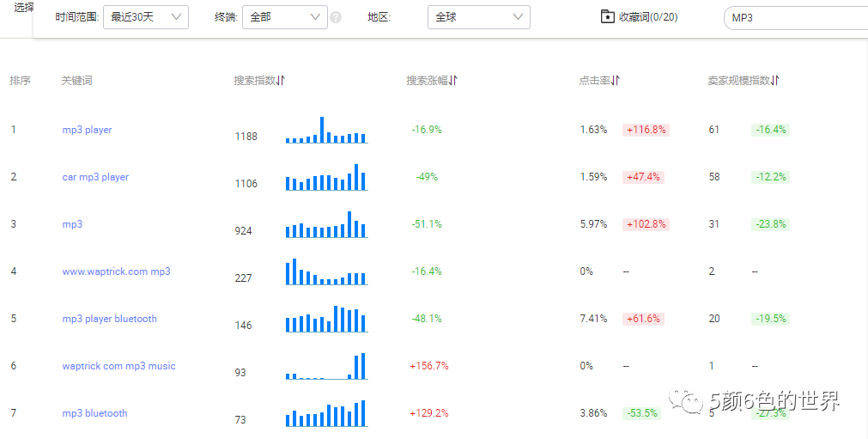Viewport: 868px width, 439px height.
Task: Click the +102.8% click-rate change badge
Action: coord(646,225)
